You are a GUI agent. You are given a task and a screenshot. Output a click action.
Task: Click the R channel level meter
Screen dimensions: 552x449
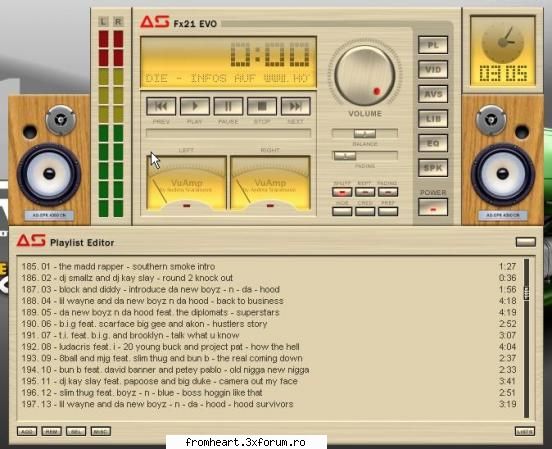point(118,123)
